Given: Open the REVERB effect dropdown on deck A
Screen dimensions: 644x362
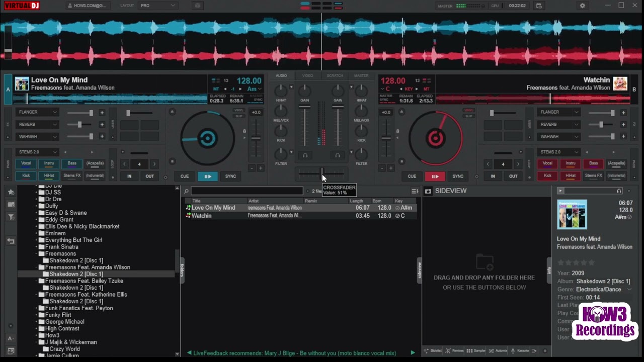Looking at the screenshot, I should click(38, 124).
